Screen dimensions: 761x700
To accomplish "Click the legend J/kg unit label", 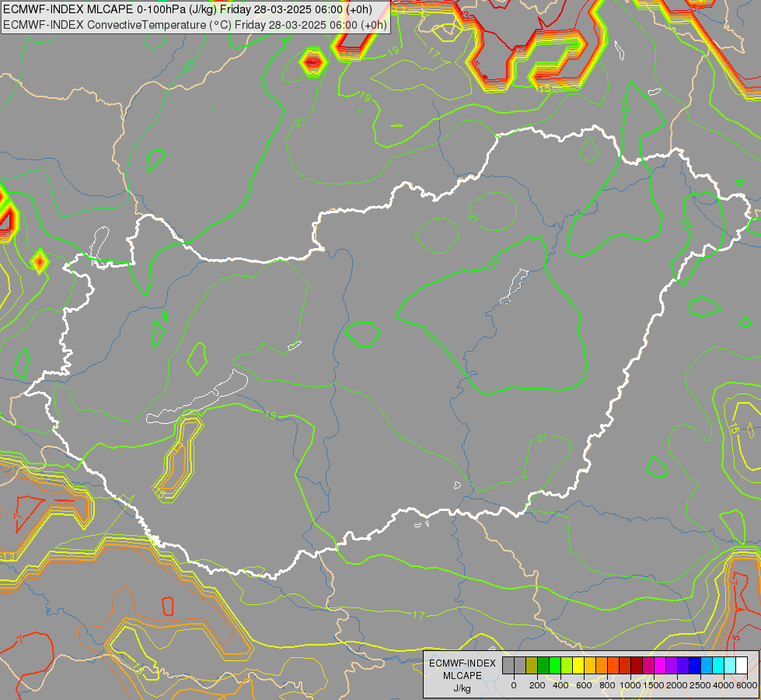I will [462, 688].
